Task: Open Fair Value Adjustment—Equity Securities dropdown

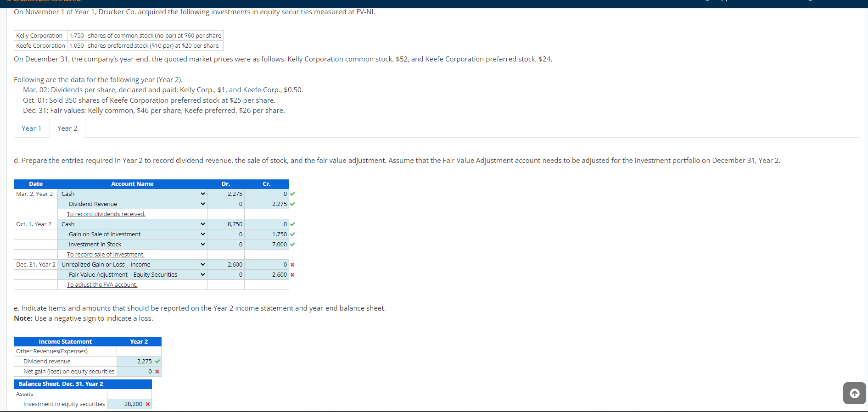Action: tap(133, 275)
